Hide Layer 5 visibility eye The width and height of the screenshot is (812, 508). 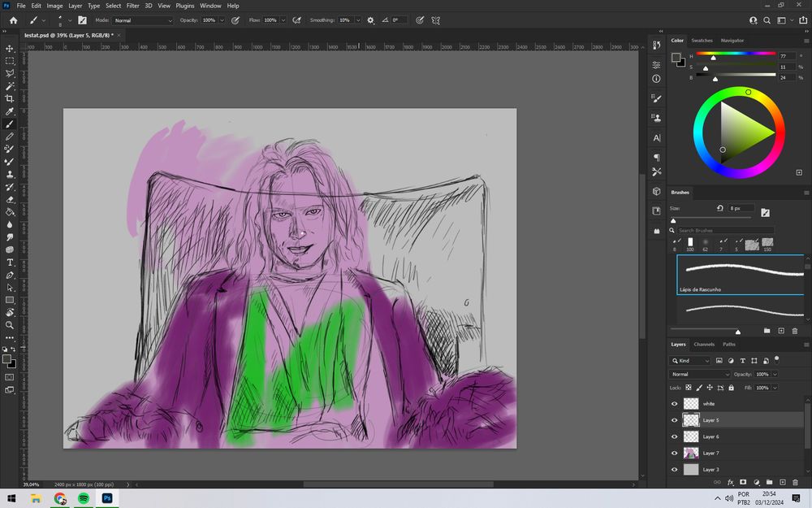[674, 420]
